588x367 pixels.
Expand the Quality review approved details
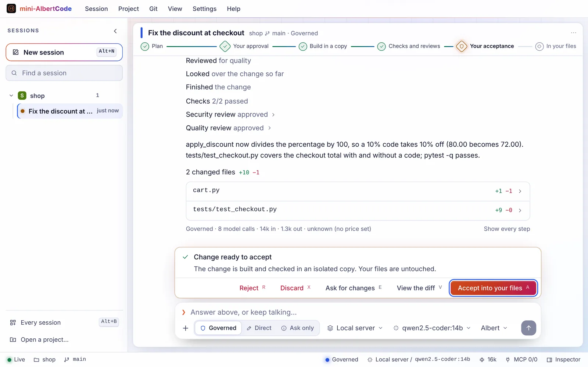pos(269,128)
